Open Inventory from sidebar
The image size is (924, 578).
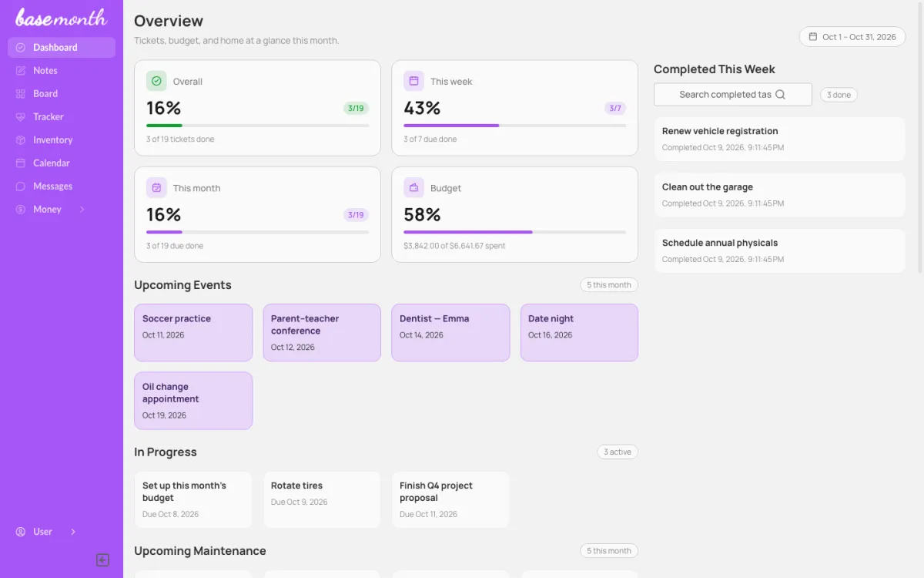(62, 140)
